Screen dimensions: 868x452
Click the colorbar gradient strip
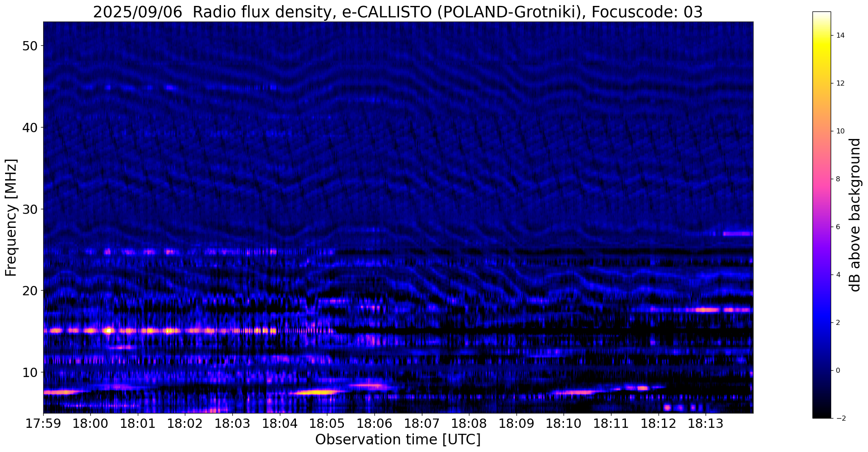[x=821, y=215]
